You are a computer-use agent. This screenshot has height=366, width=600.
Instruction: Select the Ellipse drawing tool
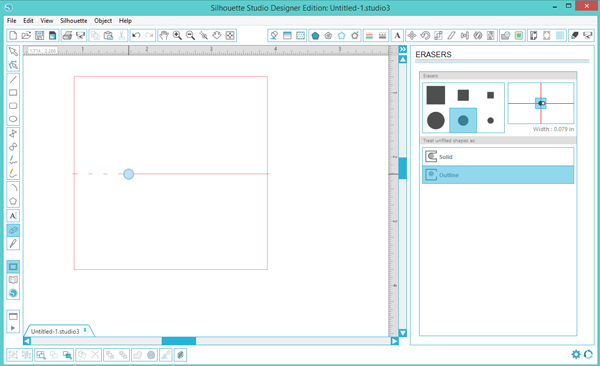tap(13, 119)
